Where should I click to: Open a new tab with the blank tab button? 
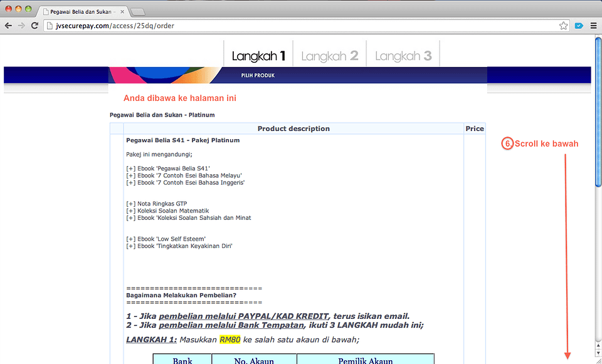pyautogui.click(x=137, y=13)
